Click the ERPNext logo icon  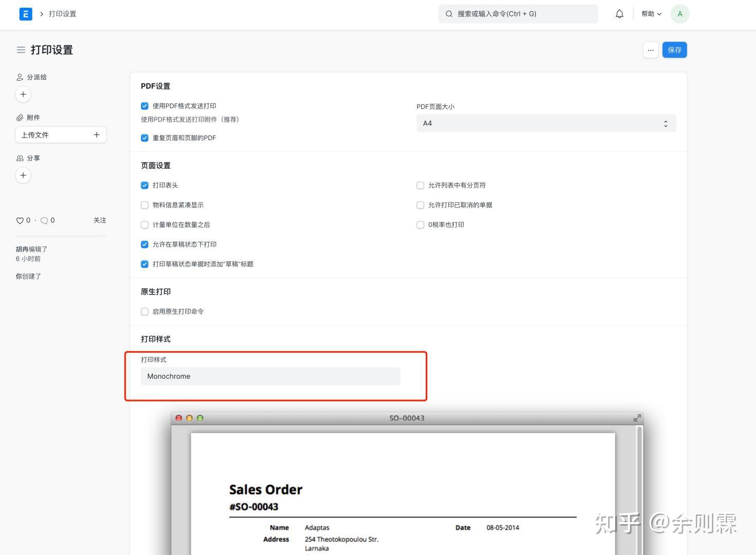[25, 14]
